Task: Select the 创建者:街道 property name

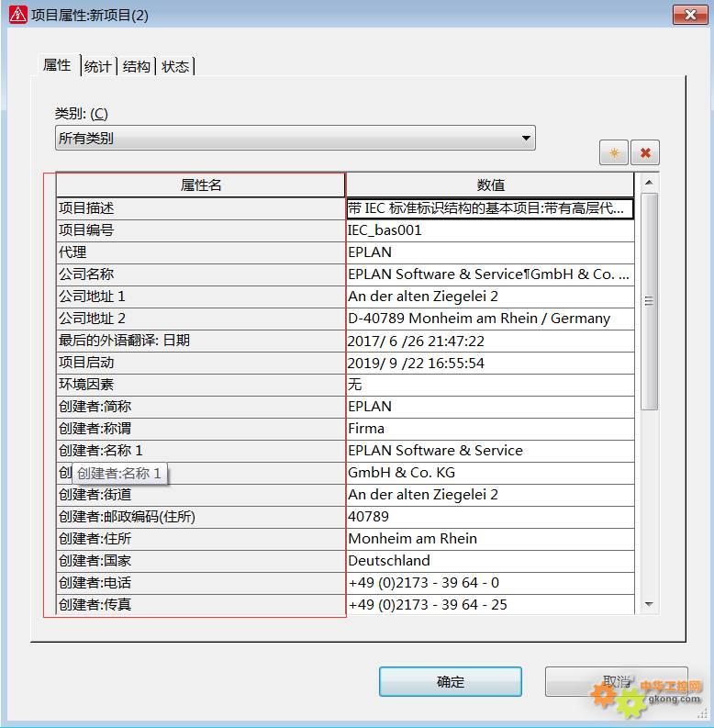Action: (201, 495)
